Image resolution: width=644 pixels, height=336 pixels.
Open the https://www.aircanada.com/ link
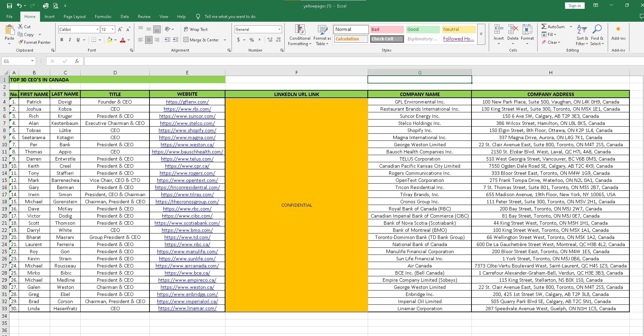[x=187, y=265]
